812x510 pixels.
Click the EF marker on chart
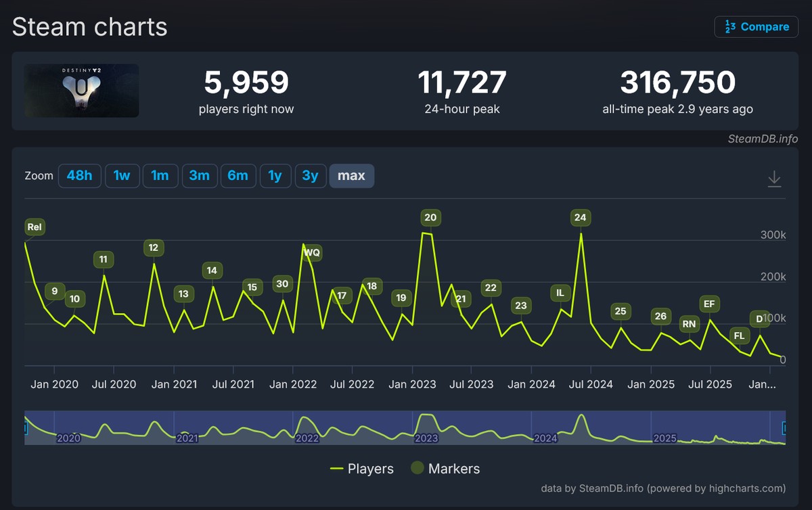click(709, 304)
